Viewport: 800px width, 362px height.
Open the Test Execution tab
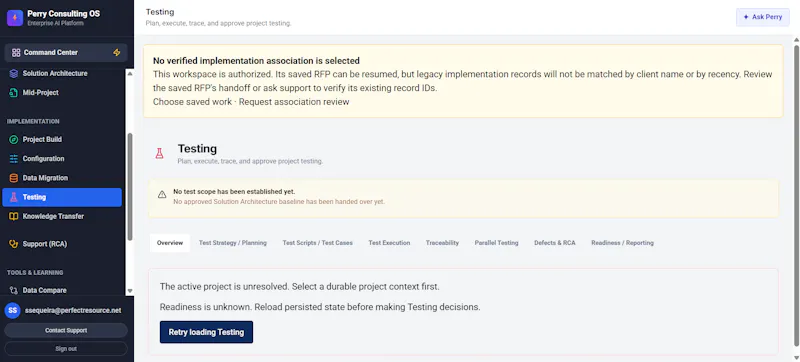click(x=389, y=243)
